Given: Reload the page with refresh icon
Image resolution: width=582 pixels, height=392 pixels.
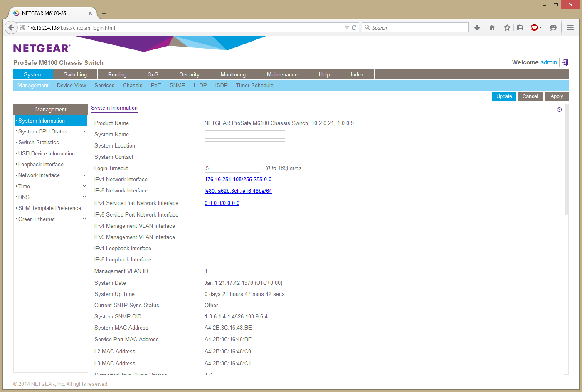Looking at the screenshot, I should (x=354, y=27).
